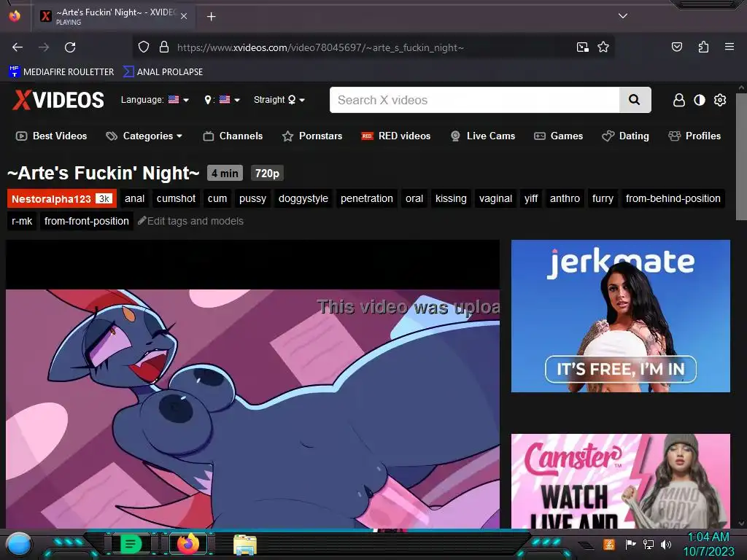Reload the current page
Image resolution: width=747 pixels, height=560 pixels.
70,47
